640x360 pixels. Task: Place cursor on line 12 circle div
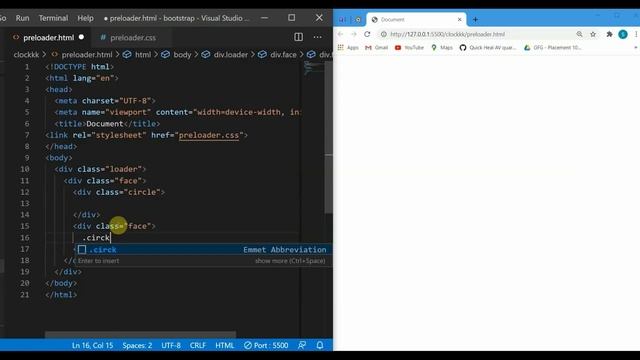coord(119,192)
